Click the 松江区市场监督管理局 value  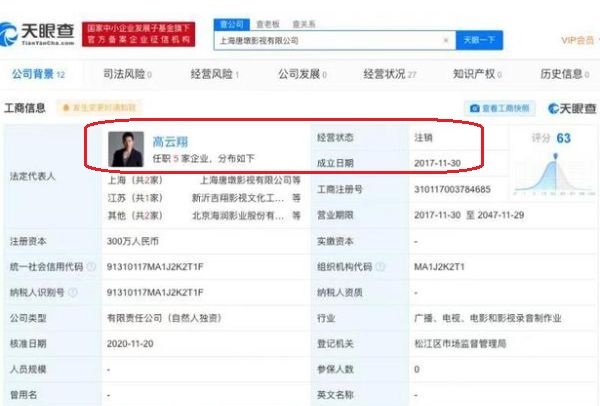460,344
